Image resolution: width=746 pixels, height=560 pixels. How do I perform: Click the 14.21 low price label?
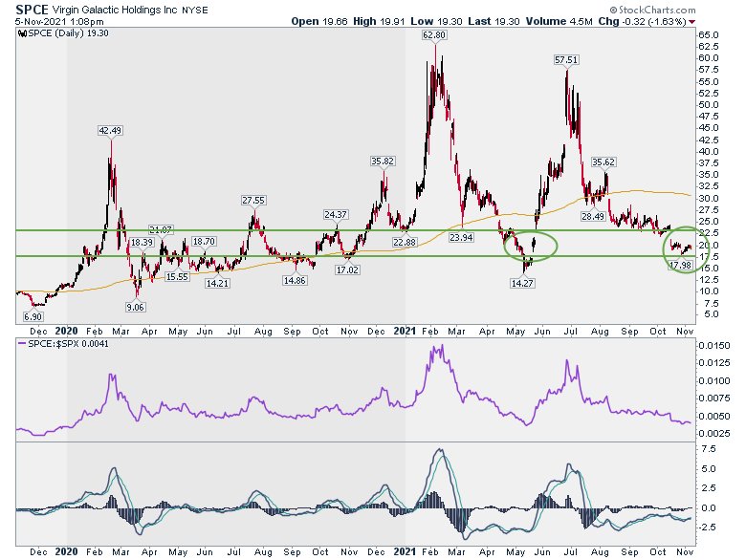point(217,283)
